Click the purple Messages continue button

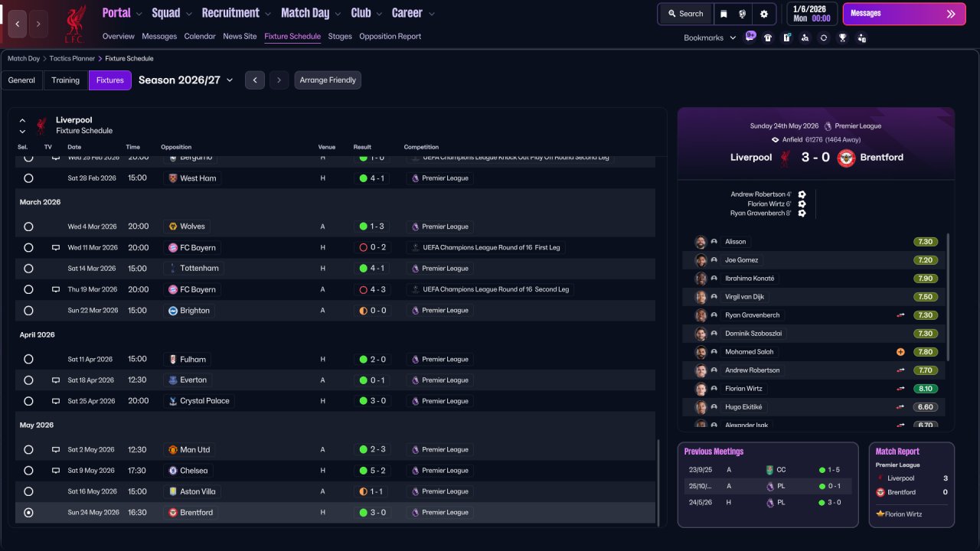coord(903,14)
